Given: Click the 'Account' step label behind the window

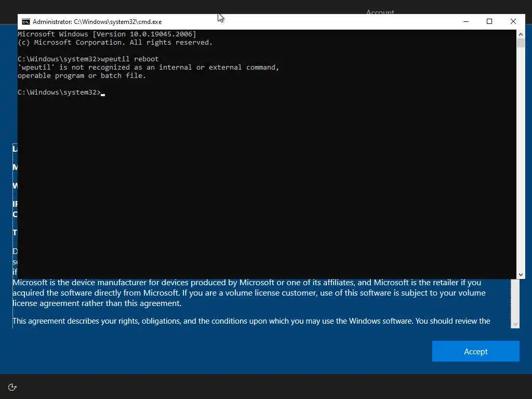Looking at the screenshot, I should coord(380,12).
